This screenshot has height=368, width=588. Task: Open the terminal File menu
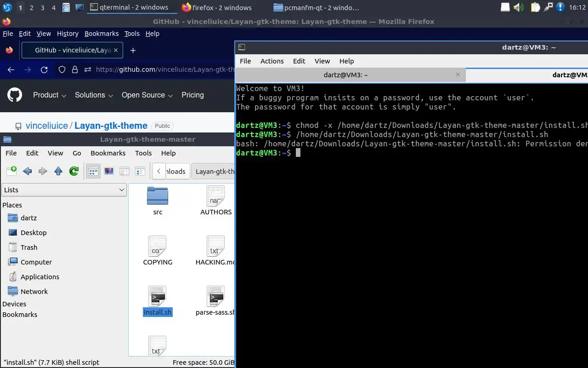245,61
